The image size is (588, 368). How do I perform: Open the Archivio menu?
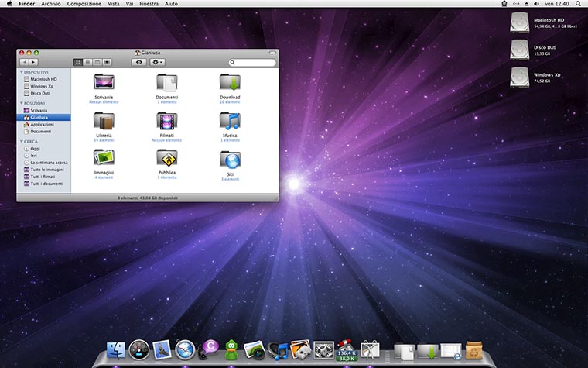point(50,4)
